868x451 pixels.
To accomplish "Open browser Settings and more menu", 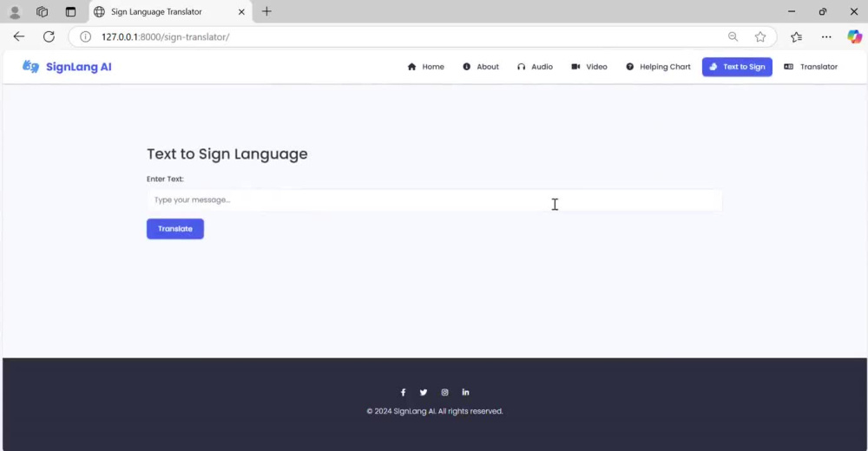I will pyautogui.click(x=826, y=37).
